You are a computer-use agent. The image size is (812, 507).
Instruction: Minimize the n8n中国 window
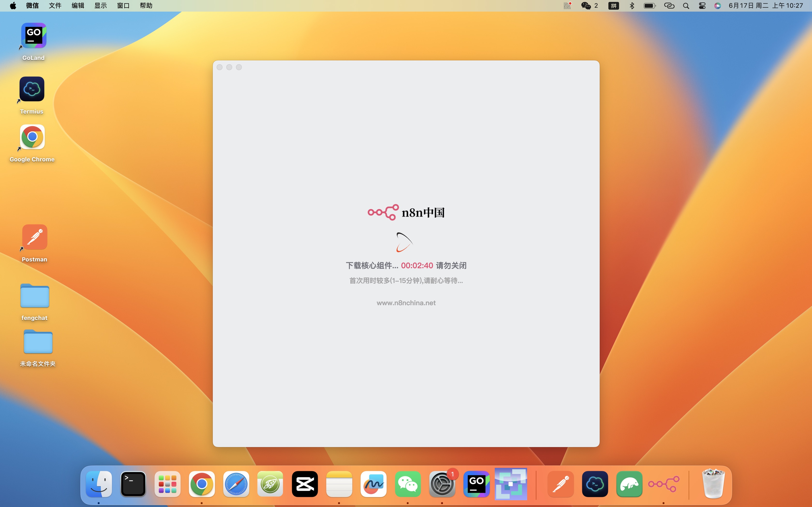pyautogui.click(x=229, y=67)
